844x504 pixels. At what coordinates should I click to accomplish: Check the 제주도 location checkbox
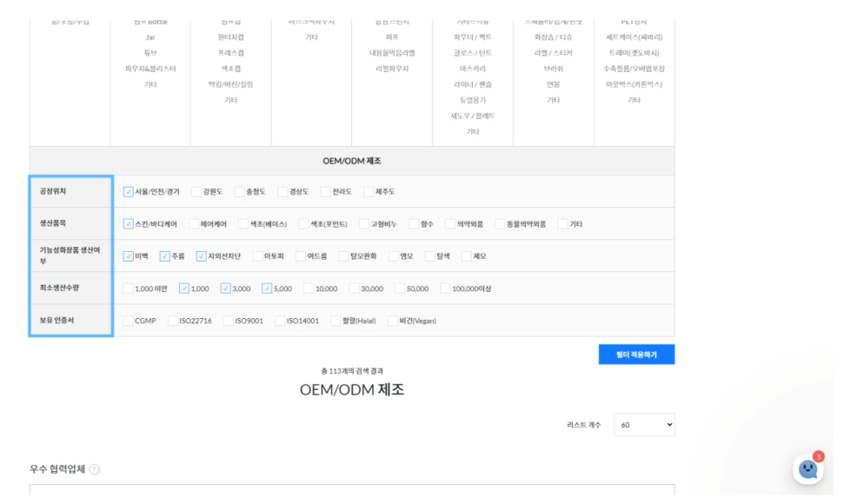point(369,191)
